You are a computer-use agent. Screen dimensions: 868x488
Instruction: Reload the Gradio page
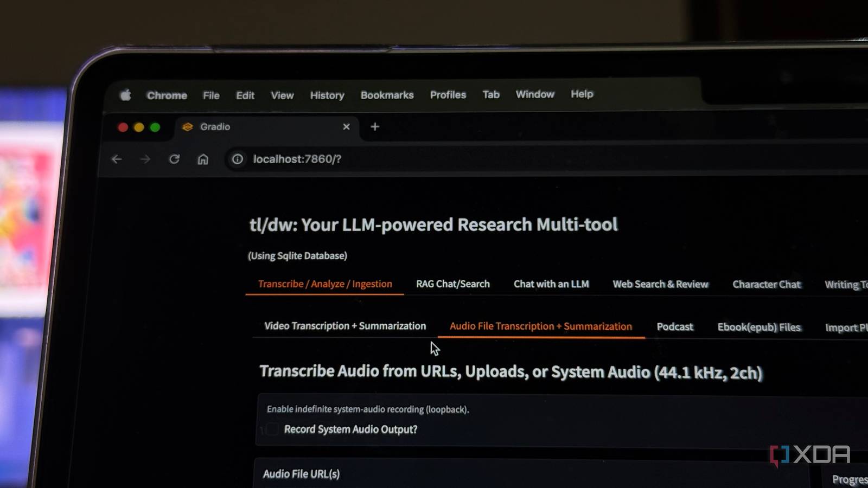point(175,159)
